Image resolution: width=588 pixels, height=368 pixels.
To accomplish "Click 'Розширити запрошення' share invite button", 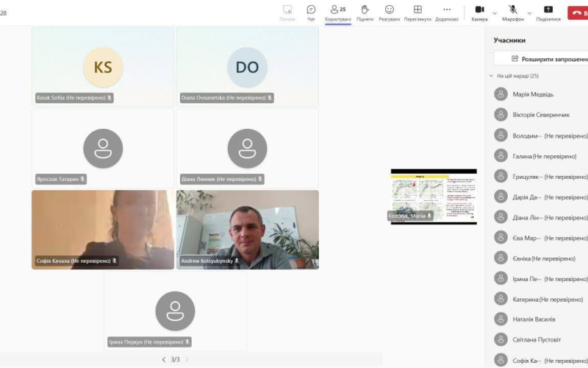I will click(x=544, y=59).
